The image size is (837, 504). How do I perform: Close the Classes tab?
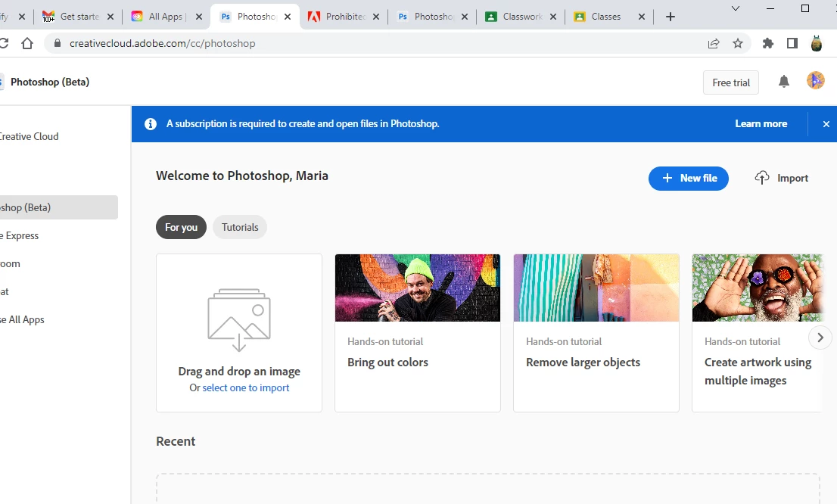click(642, 17)
